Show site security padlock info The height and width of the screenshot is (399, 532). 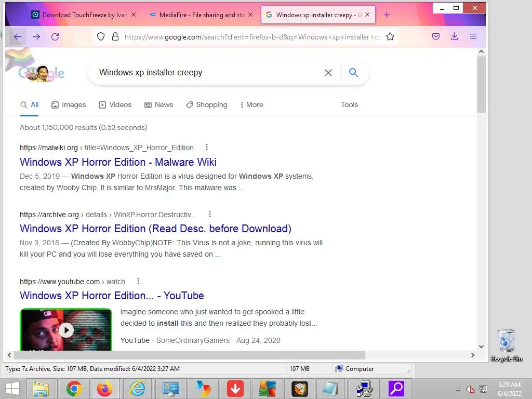115,37
